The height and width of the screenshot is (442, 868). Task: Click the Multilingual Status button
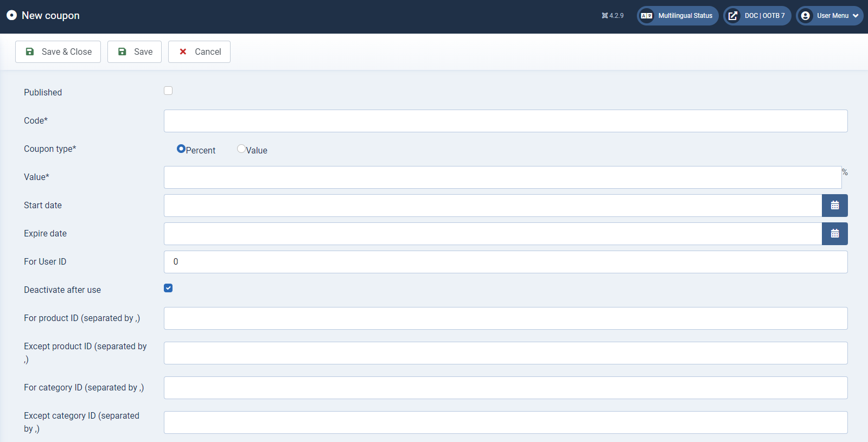(678, 16)
